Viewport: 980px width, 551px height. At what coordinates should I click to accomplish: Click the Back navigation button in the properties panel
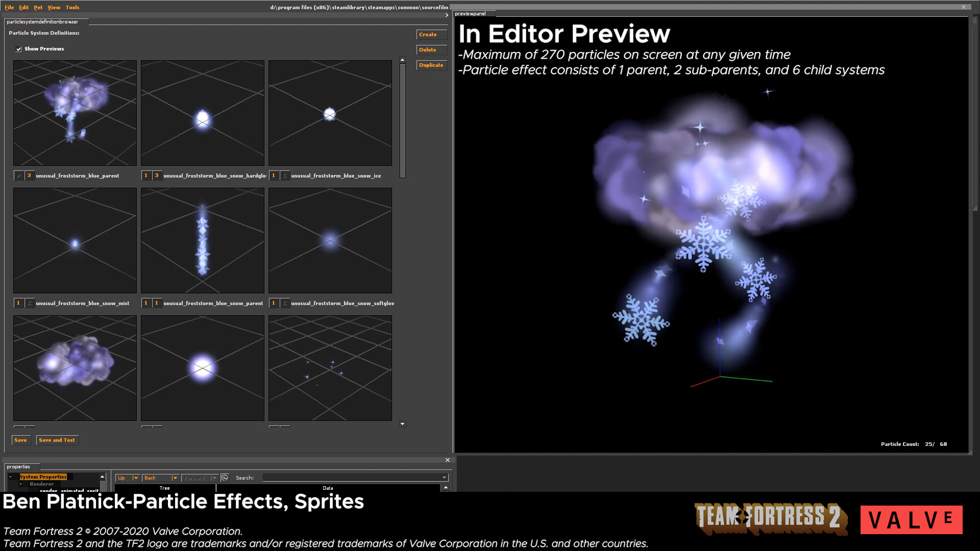150,478
